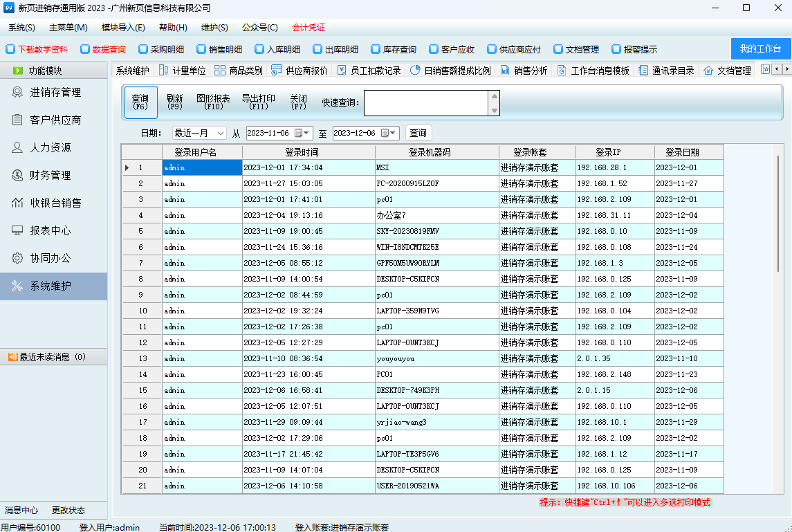Click 更改状态 at the sidebar bottom

coord(68,511)
